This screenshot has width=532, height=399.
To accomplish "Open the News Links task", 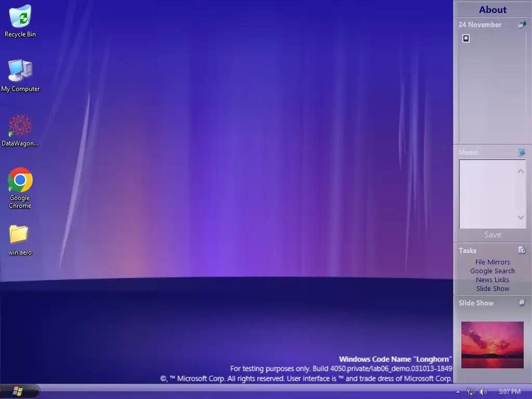I will (493, 280).
